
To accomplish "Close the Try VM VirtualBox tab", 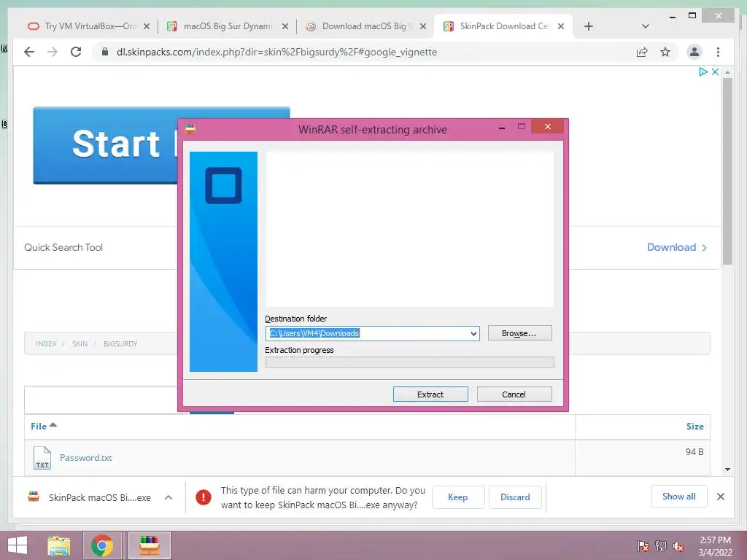I will tap(147, 26).
